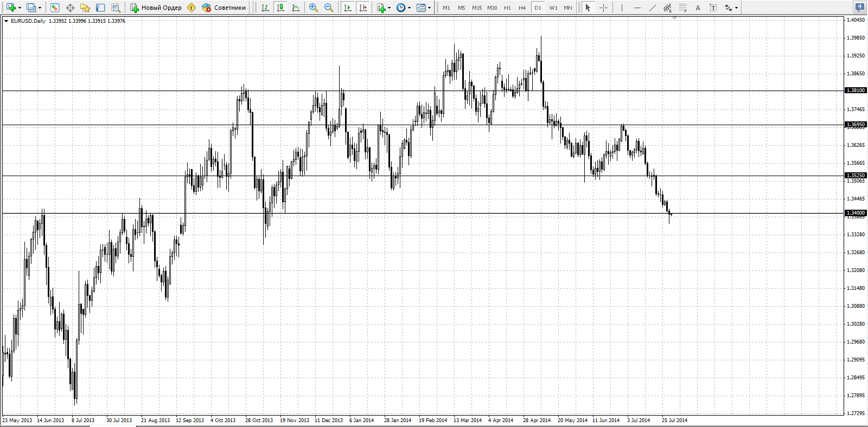Switch chart to Line Chart type
Screen dimensions: 868x427
(x=296, y=8)
